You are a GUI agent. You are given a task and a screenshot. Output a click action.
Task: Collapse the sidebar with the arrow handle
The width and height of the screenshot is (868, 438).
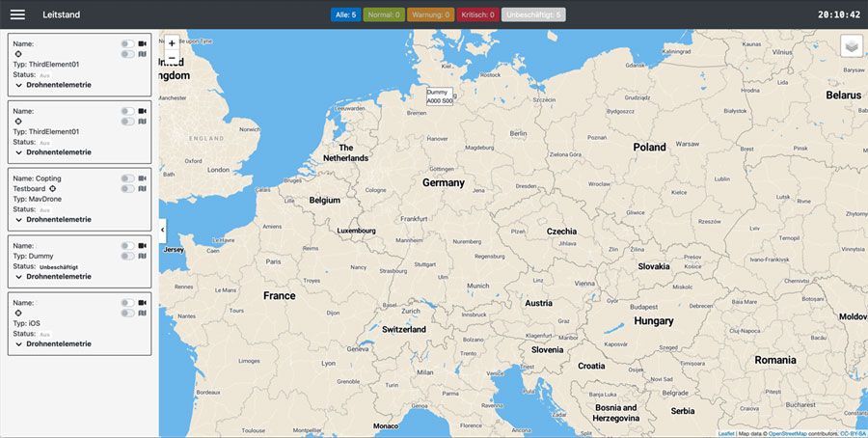(x=162, y=229)
